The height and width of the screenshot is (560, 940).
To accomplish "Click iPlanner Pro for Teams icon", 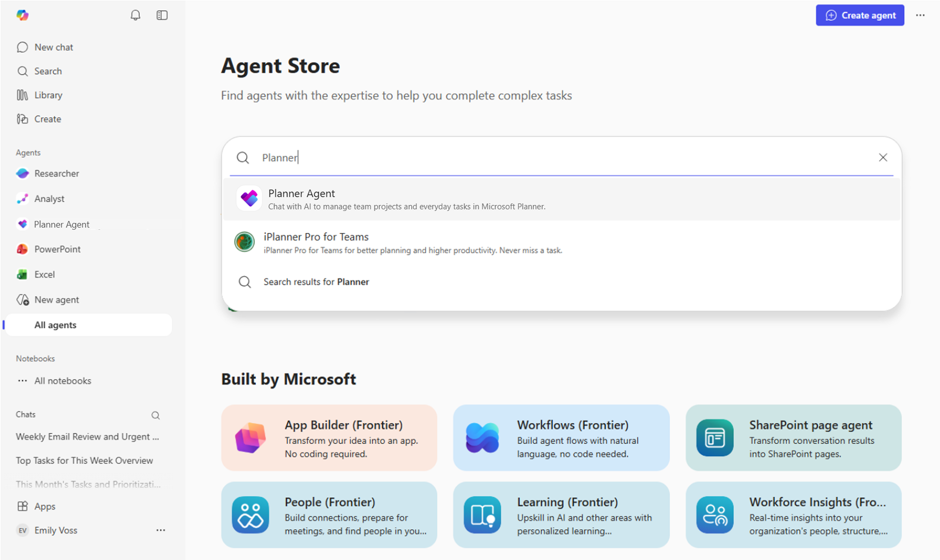I will tap(244, 242).
